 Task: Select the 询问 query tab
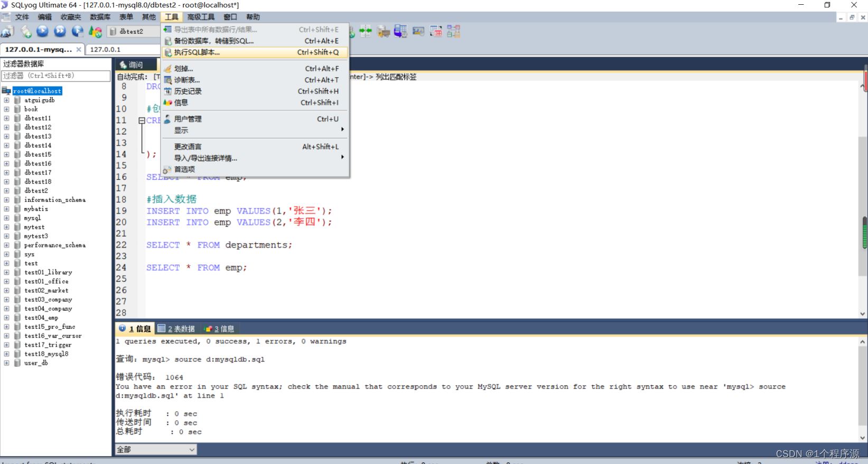136,64
